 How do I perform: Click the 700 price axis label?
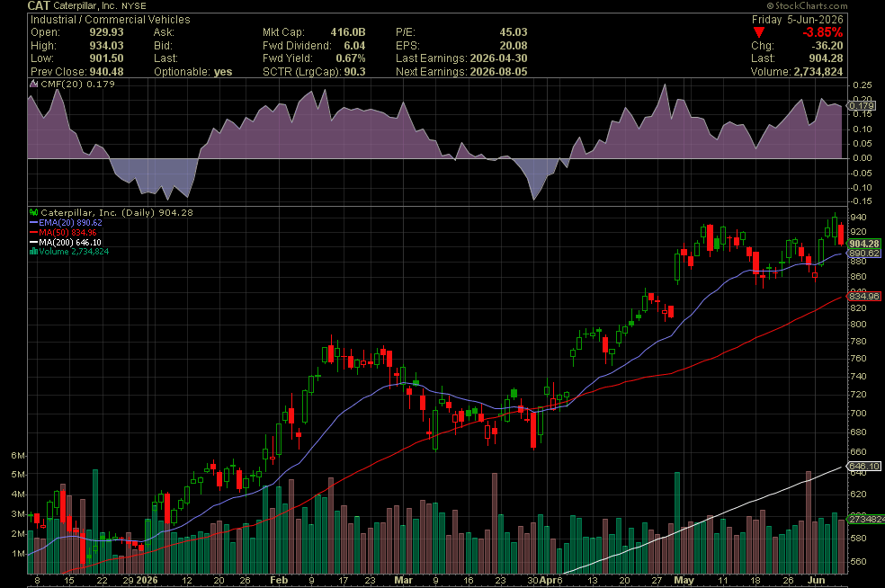coord(859,413)
